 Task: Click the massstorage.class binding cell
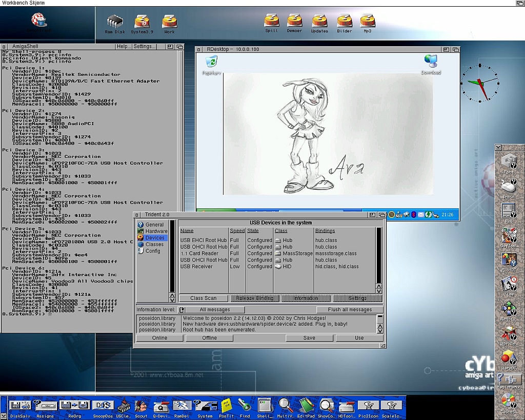tap(336, 253)
